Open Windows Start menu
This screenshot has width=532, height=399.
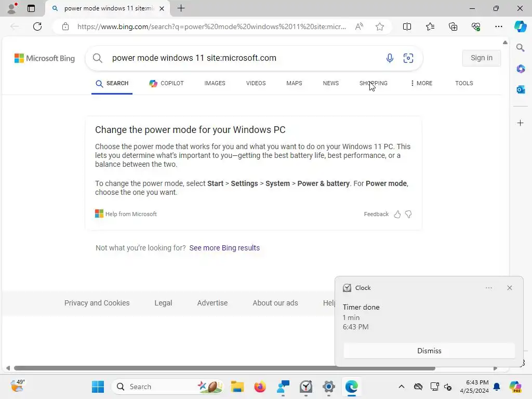pyautogui.click(x=98, y=387)
